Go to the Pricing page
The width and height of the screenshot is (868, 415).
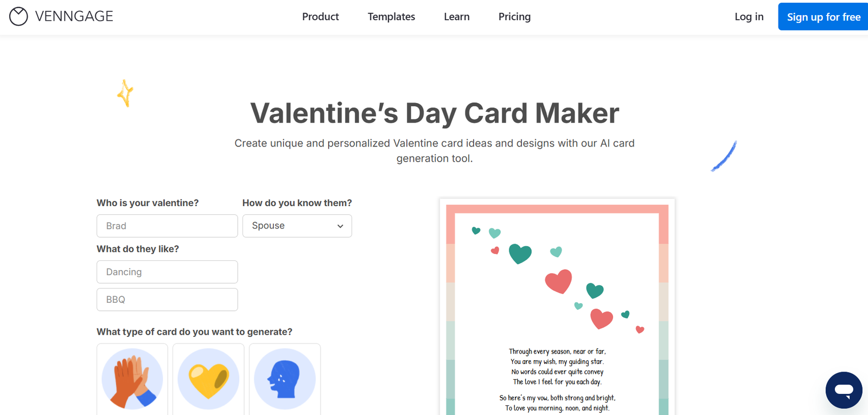click(x=514, y=17)
